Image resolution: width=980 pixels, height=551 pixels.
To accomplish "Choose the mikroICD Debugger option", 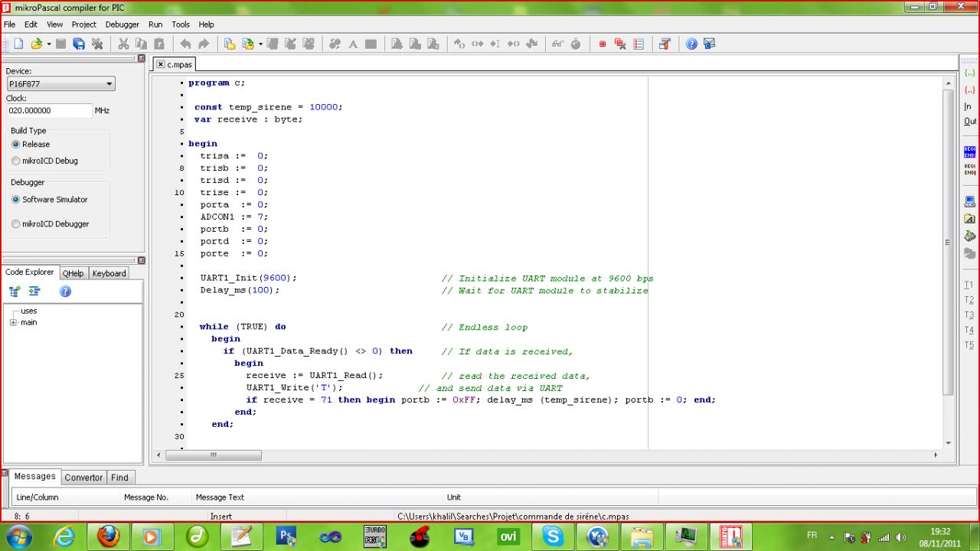I will [16, 224].
